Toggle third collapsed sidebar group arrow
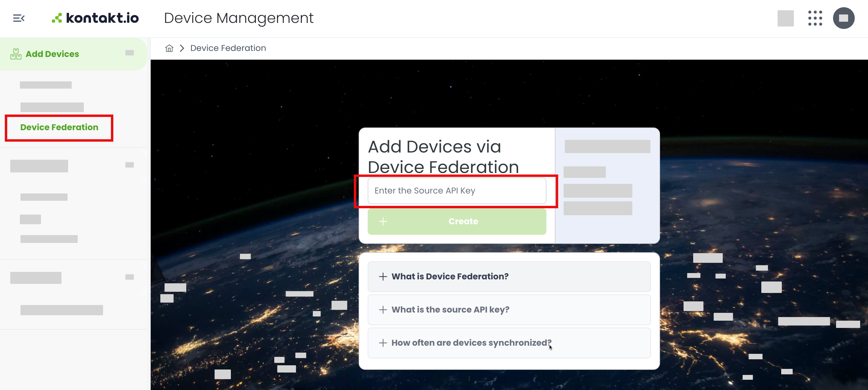This screenshot has width=868, height=390. click(x=129, y=277)
